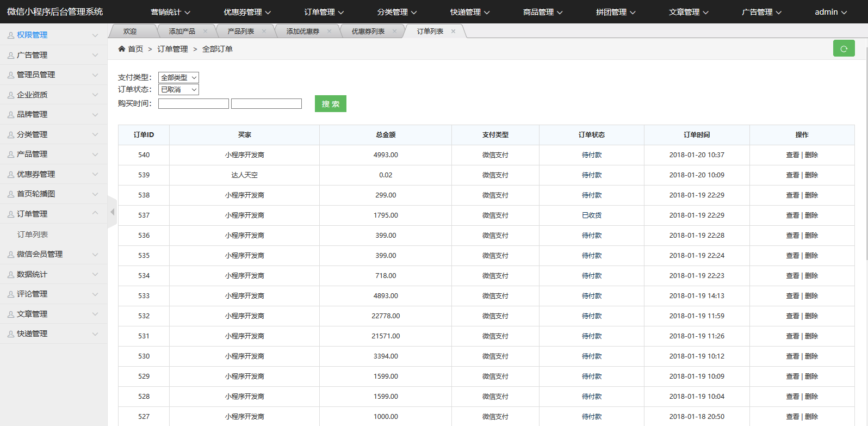Click the home icon in breadcrumb

click(122, 49)
